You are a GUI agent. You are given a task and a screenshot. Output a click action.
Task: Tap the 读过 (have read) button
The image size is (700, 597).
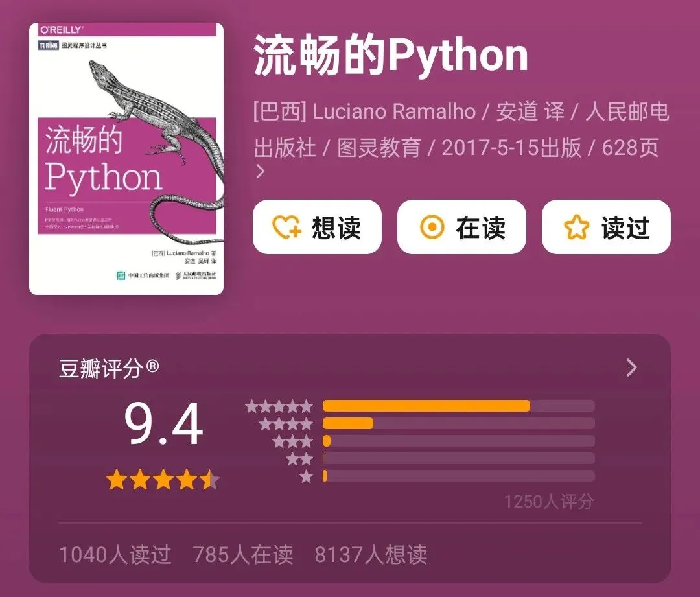click(606, 227)
